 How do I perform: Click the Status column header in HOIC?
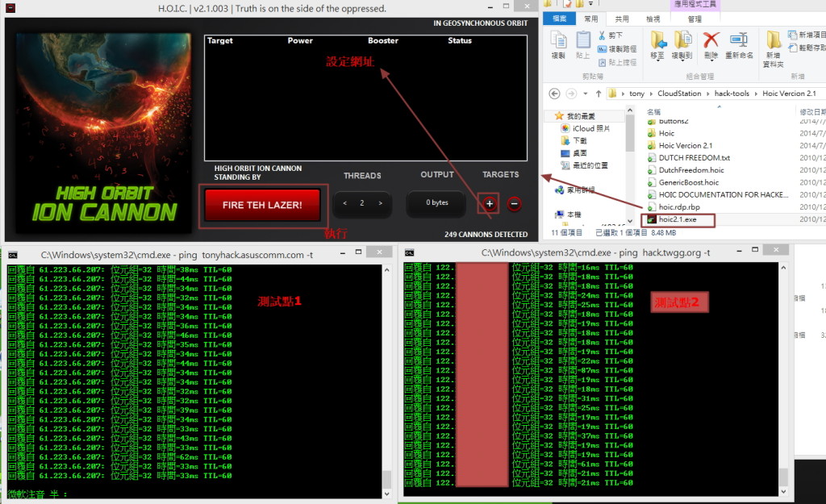coord(459,40)
